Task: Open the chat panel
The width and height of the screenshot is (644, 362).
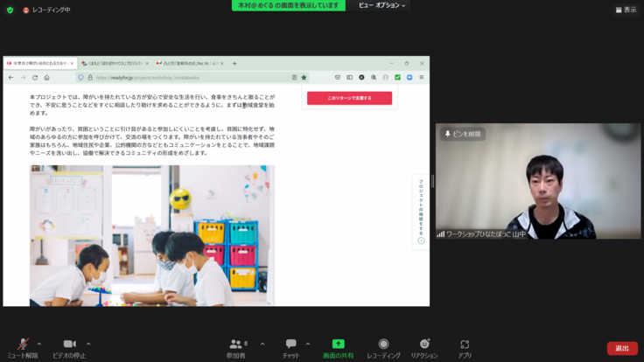Action: point(290,345)
